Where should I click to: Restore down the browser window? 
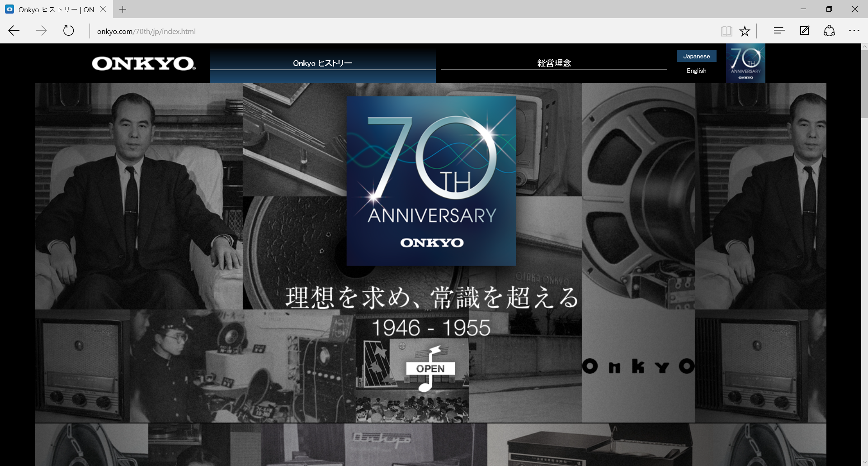pos(829,9)
